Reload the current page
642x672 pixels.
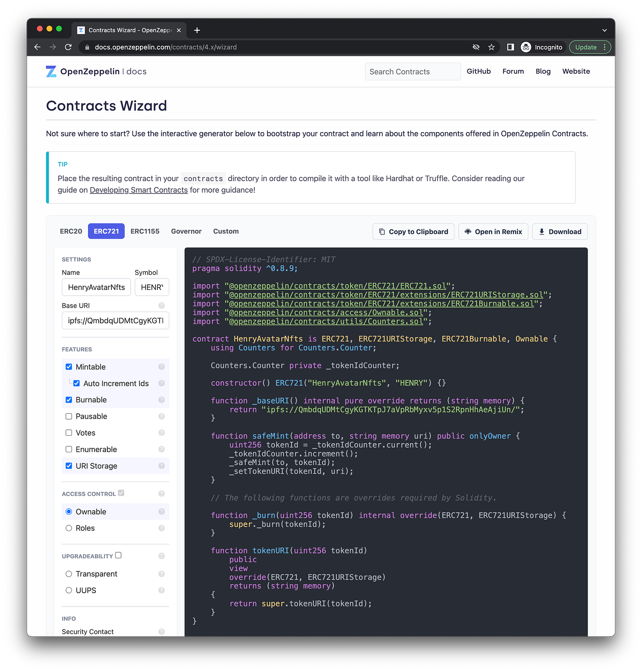(68, 47)
